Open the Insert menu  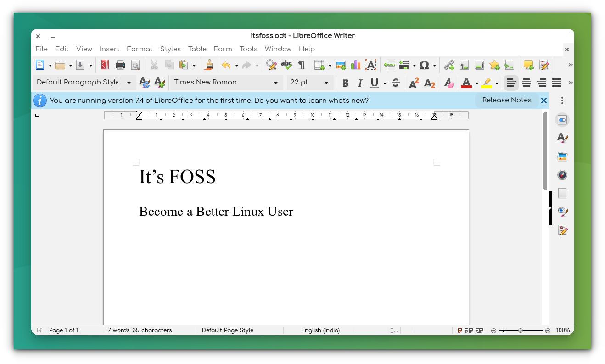click(x=109, y=49)
